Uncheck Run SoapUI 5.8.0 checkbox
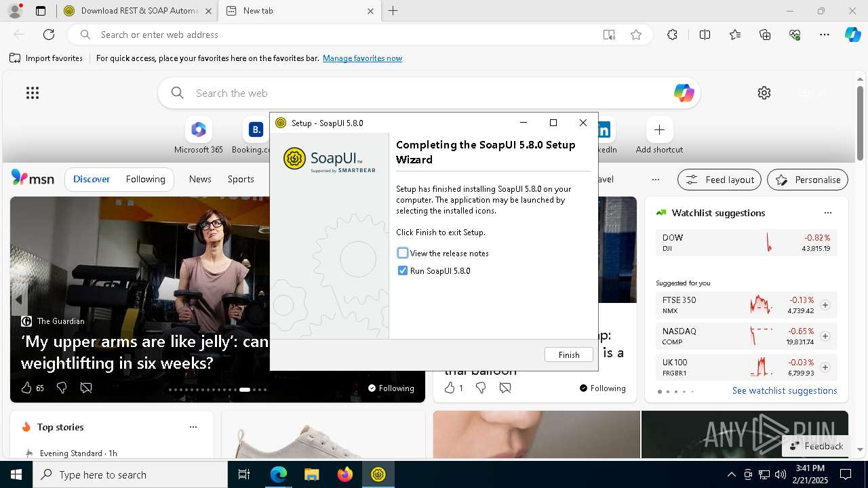The image size is (868, 488). coord(403,270)
